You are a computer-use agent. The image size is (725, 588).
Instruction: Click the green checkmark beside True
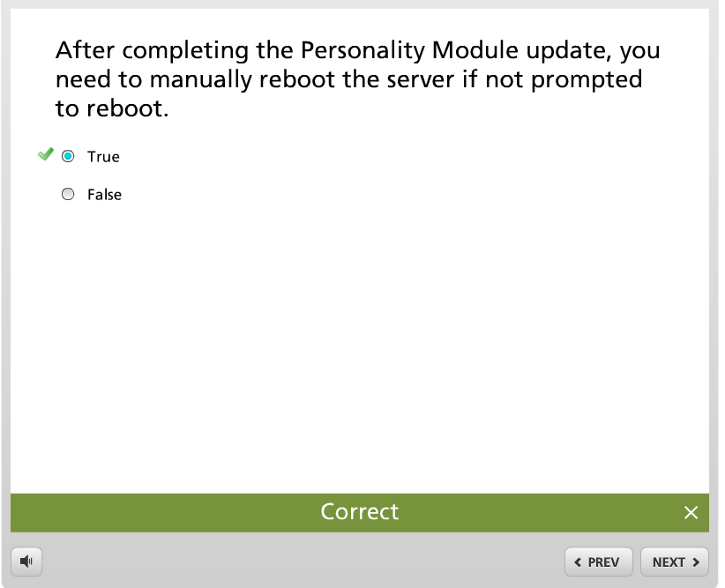(46, 155)
